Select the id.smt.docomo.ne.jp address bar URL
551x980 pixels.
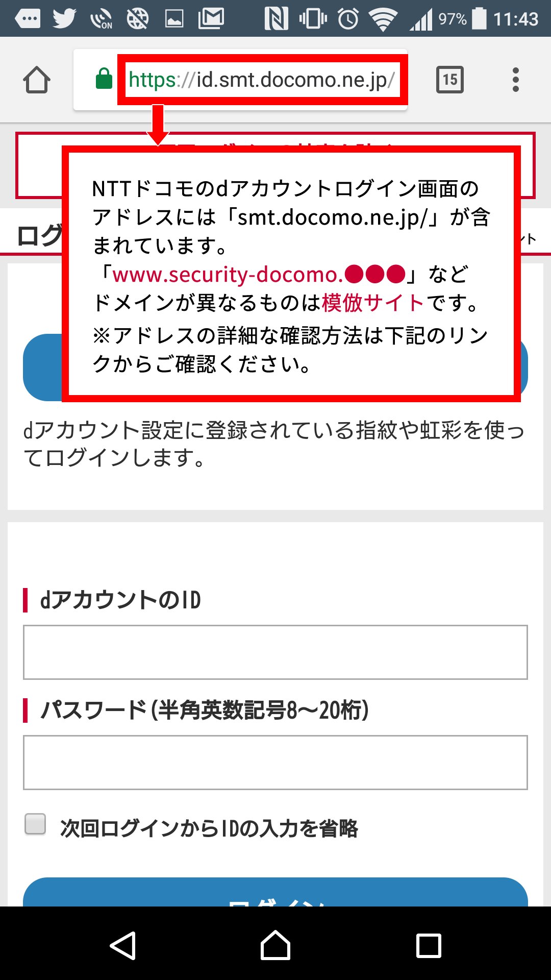(262, 80)
